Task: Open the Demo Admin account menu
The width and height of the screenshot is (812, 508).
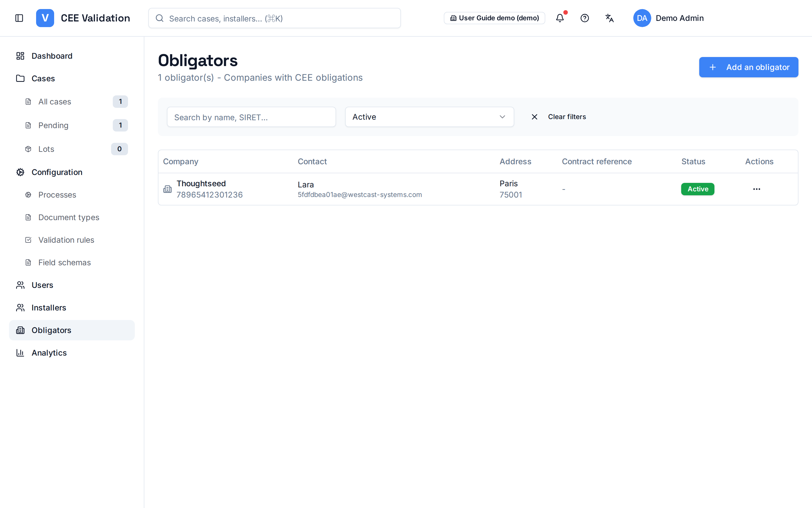Action: (668, 18)
